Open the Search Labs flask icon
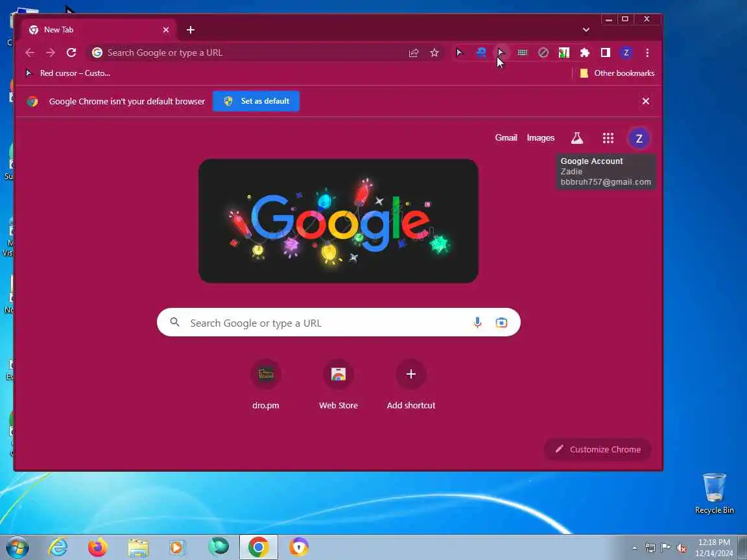Viewport: 747px width, 560px height. pos(577,138)
